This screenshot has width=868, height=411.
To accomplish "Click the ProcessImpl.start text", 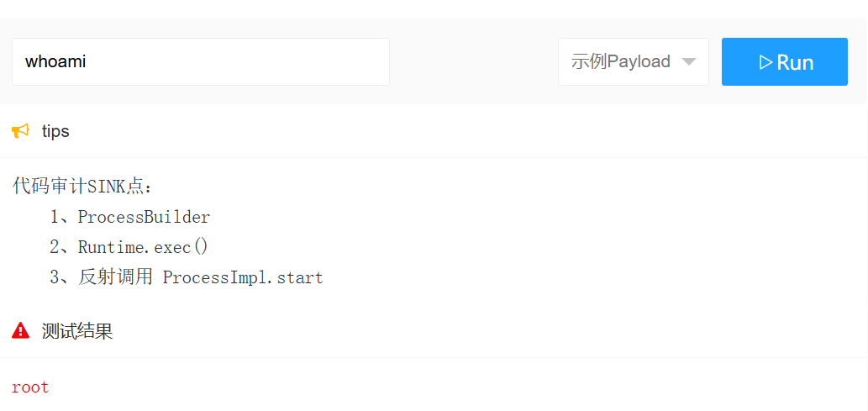I will coord(243,277).
